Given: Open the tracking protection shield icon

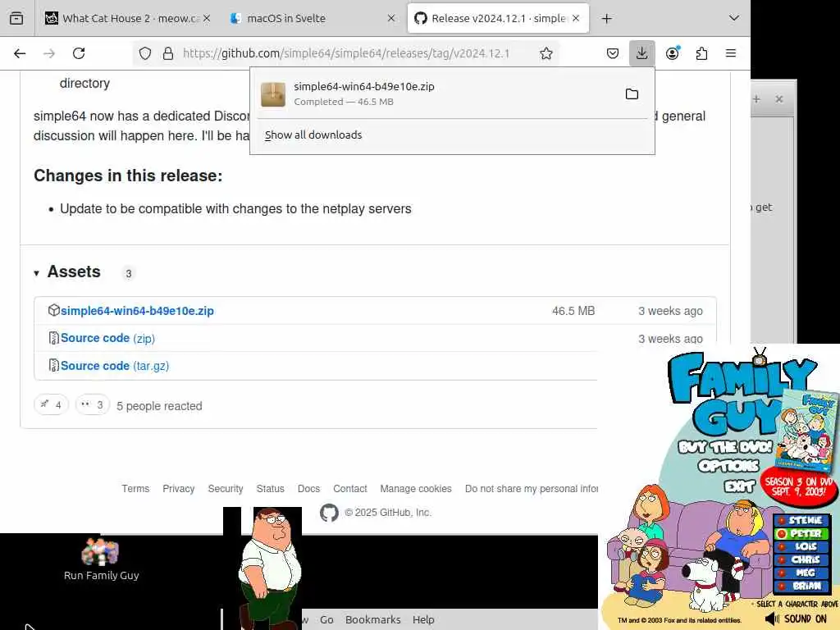Looking at the screenshot, I should coord(145,53).
